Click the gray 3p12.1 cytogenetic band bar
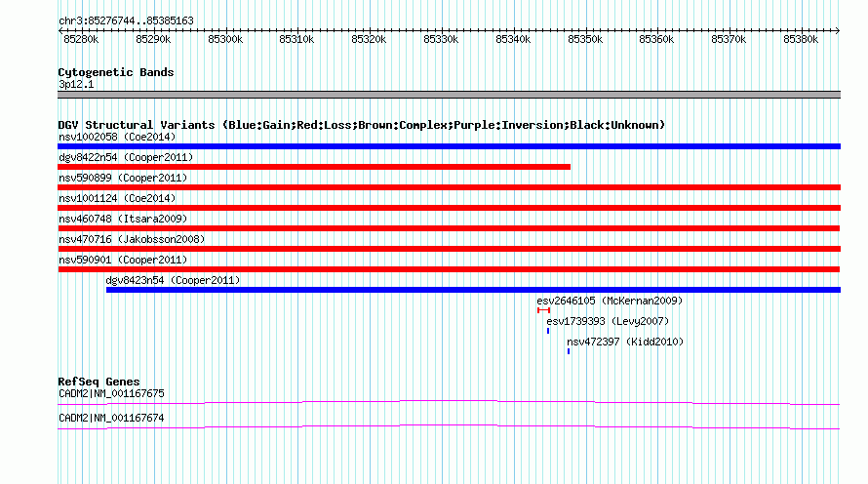Screen dimensions: 868x484 (449, 95)
